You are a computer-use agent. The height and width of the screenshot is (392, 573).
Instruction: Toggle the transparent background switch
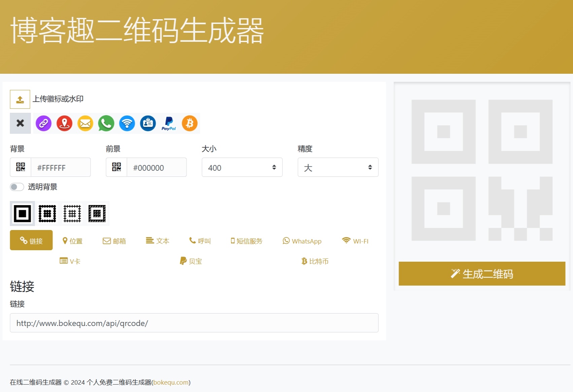(x=17, y=187)
